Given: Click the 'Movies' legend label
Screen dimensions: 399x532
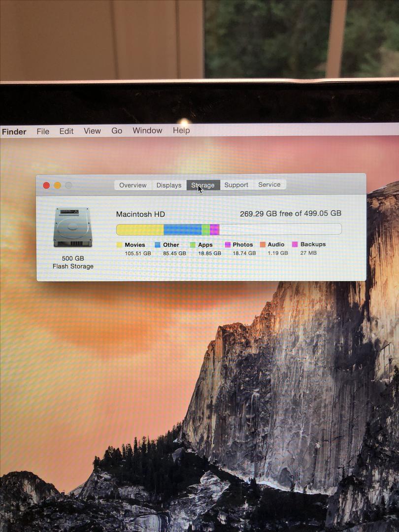Looking at the screenshot, I should click(x=134, y=245).
